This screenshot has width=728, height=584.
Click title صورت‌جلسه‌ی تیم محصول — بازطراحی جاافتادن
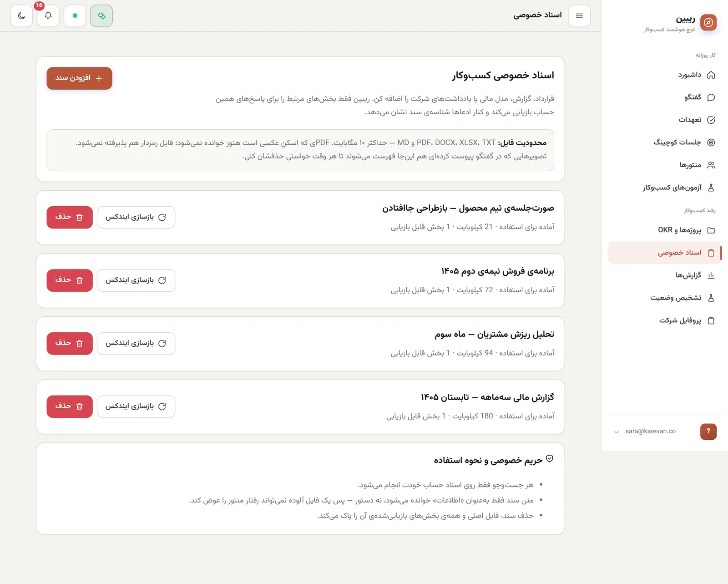click(x=468, y=208)
